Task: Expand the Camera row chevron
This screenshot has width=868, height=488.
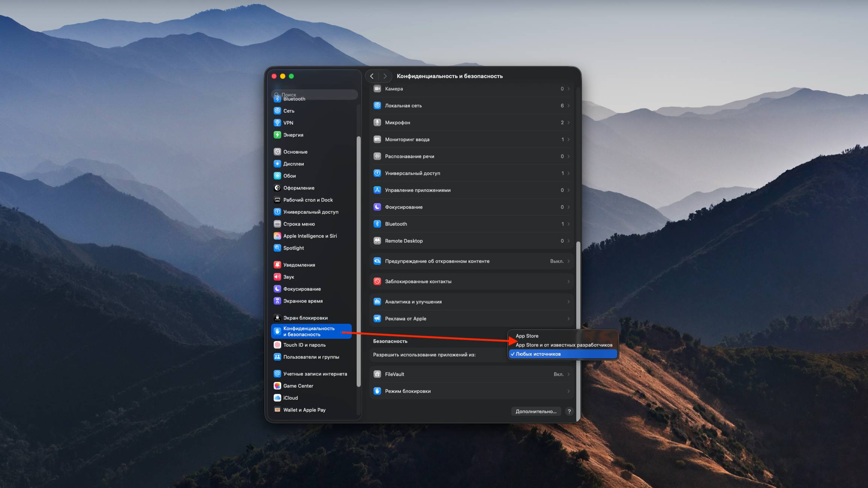Action: pos(568,89)
